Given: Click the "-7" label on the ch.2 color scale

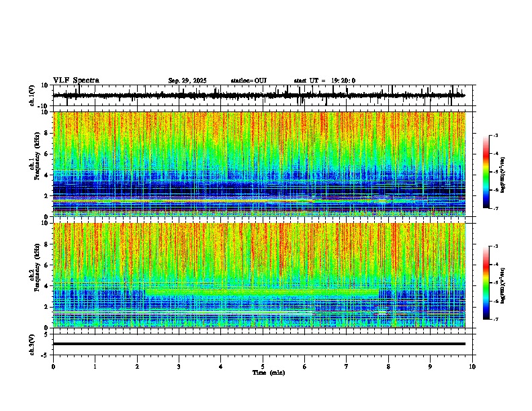Looking at the screenshot, I should click(x=495, y=319).
